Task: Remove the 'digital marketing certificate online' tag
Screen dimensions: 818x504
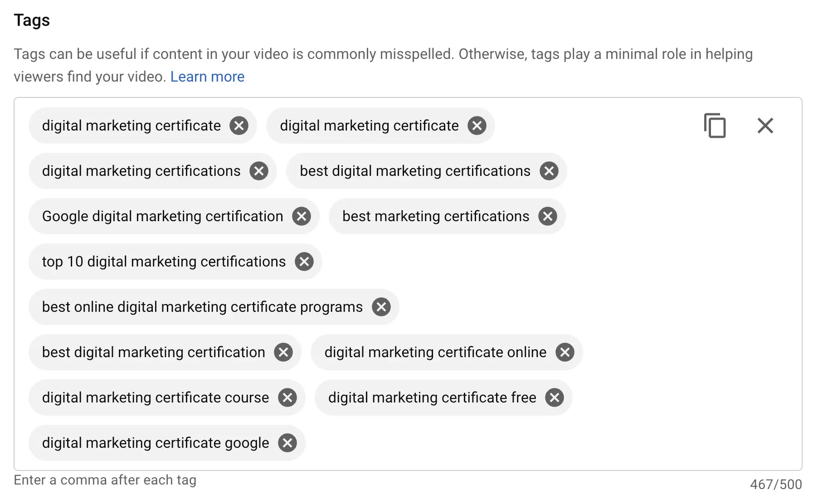Action: coord(565,352)
